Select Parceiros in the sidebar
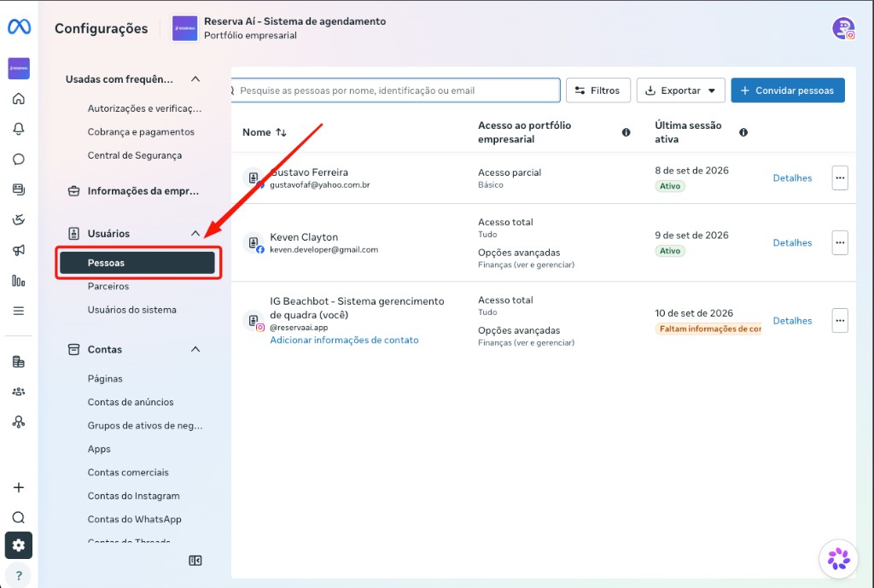 coord(108,286)
